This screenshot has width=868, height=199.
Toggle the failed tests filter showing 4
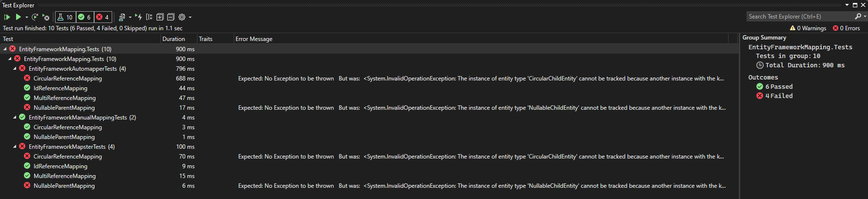point(103,17)
